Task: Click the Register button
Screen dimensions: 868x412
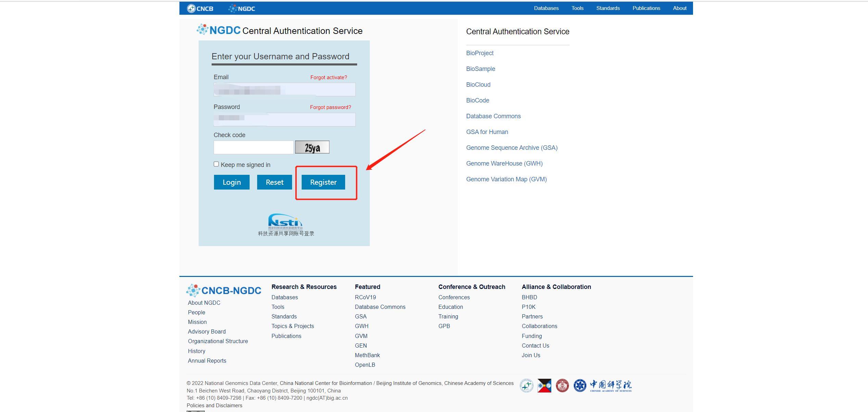Action: pos(323,182)
